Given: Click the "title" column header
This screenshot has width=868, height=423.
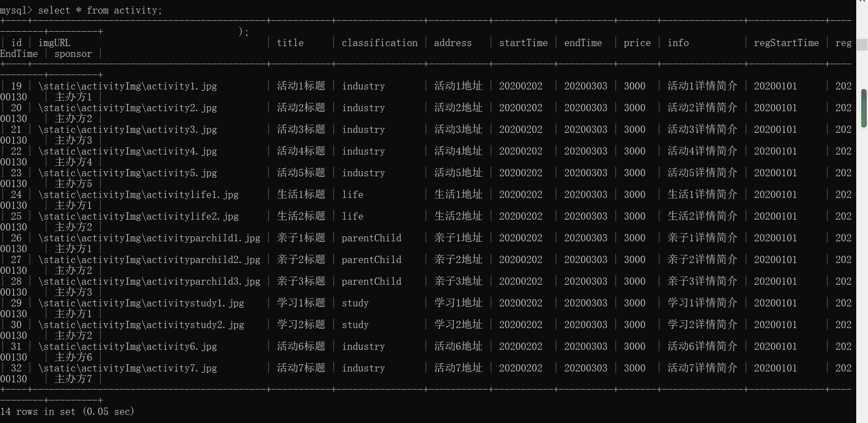Looking at the screenshot, I should tap(290, 42).
